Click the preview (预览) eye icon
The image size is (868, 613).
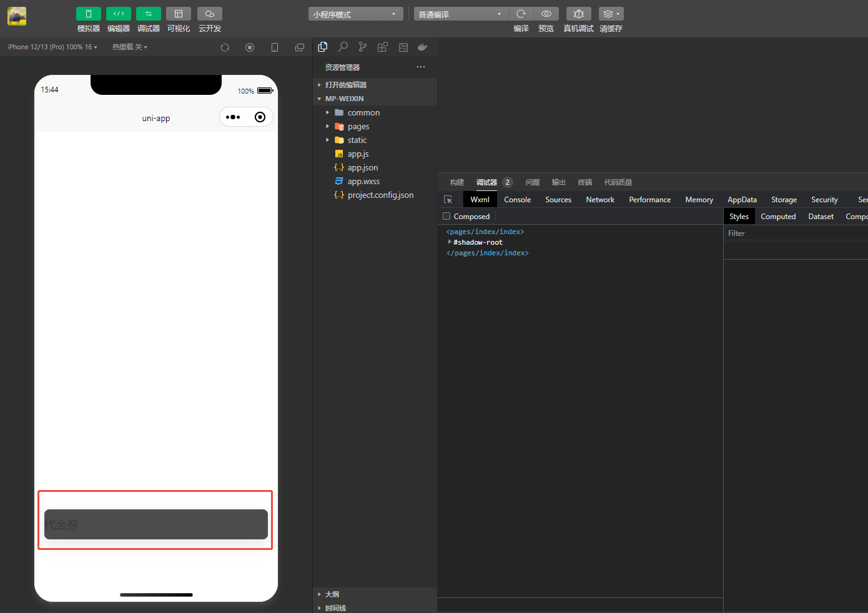(546, 14)
